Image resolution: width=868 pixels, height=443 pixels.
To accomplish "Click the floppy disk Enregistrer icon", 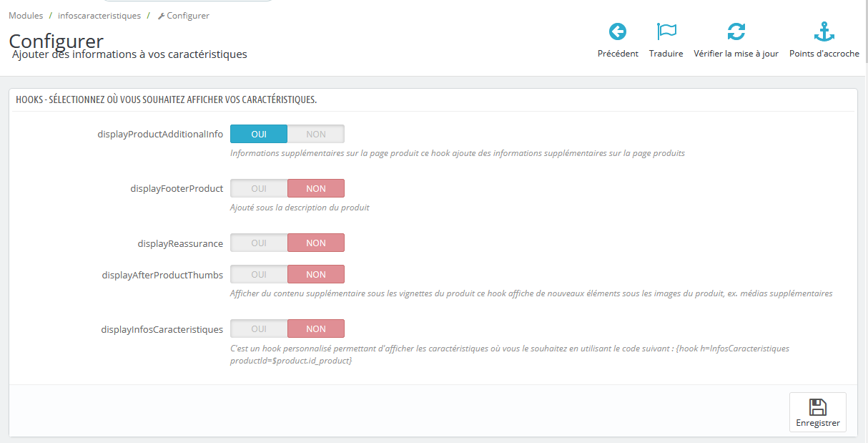I will pyautogui.click(x=818, y=407).
